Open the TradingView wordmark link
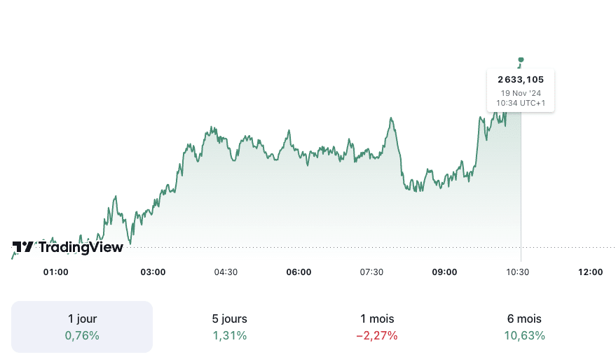 tap(81, 247)
